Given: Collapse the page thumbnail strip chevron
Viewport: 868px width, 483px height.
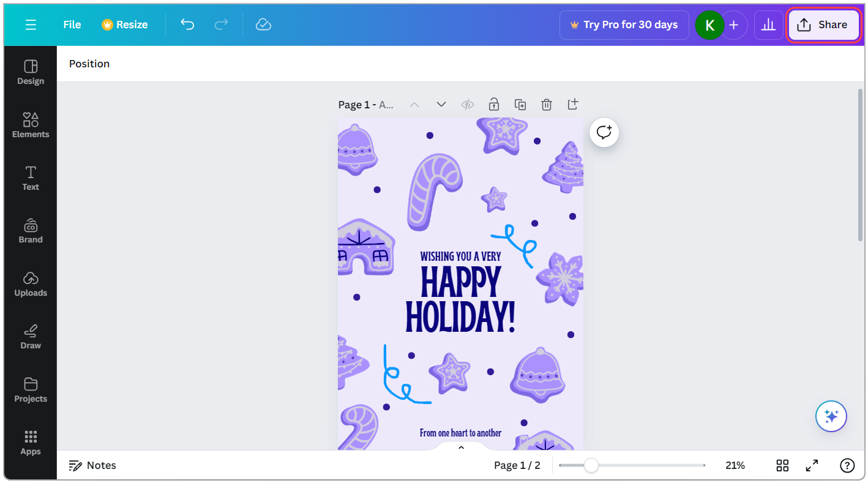Looking at the screenshot, I should [460, 447].
